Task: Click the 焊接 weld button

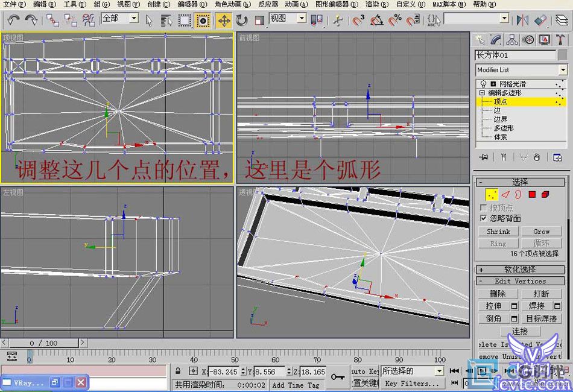Action: point(536,305)
